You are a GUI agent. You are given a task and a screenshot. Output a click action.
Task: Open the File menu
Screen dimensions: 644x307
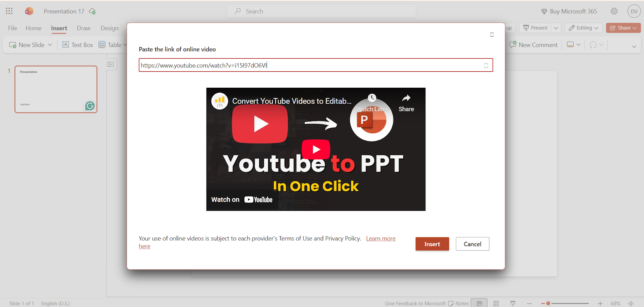[x=12, y=28]
